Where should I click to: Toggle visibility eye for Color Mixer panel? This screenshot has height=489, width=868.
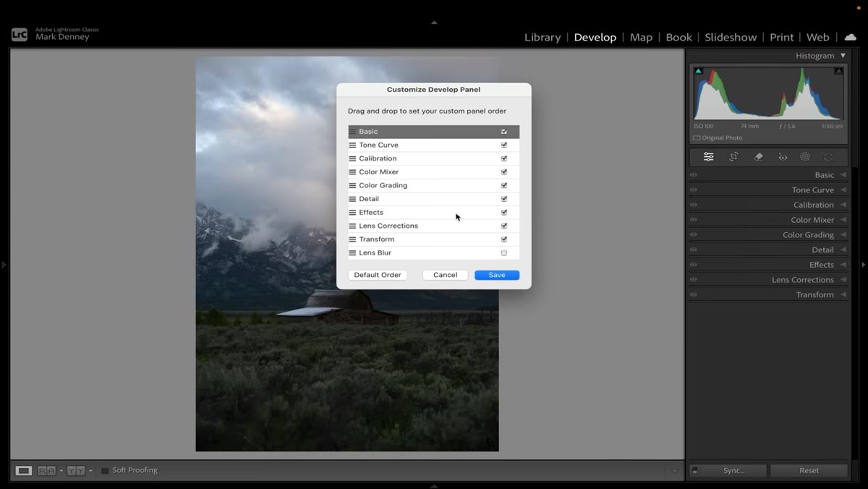[694, 220]
